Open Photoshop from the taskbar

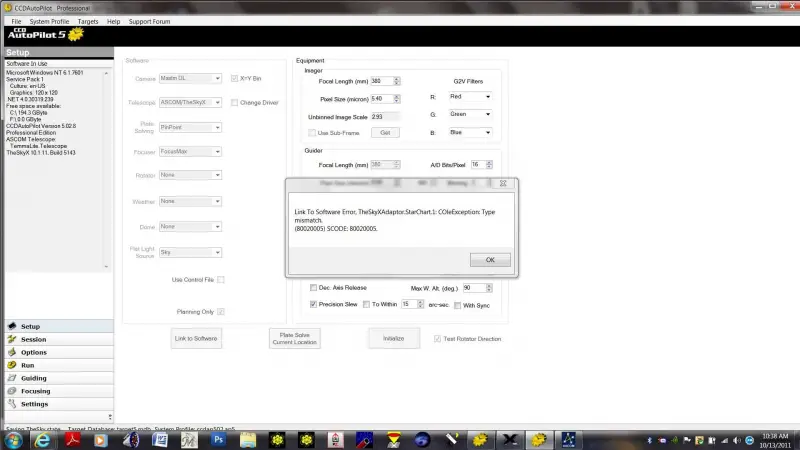[218, 440]
